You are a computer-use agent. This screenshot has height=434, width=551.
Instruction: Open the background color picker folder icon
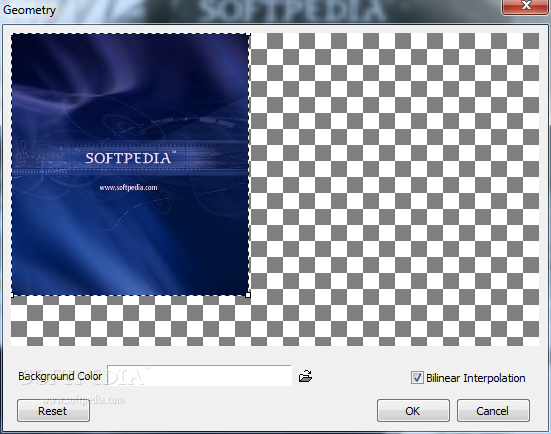305,376
